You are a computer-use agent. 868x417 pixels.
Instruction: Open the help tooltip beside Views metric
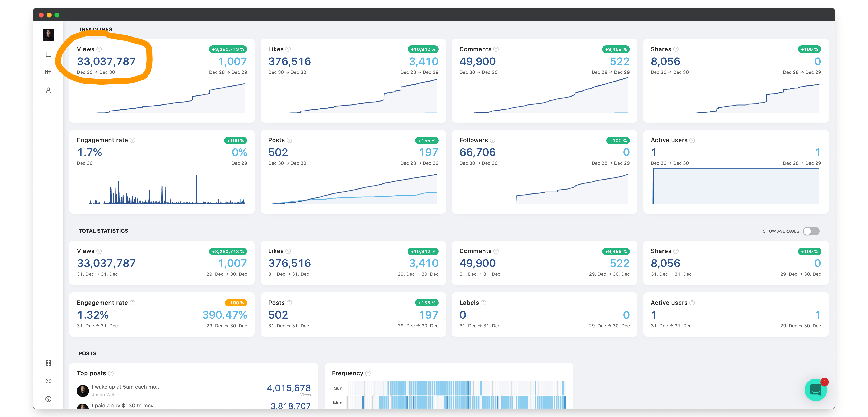click(99, 49)
